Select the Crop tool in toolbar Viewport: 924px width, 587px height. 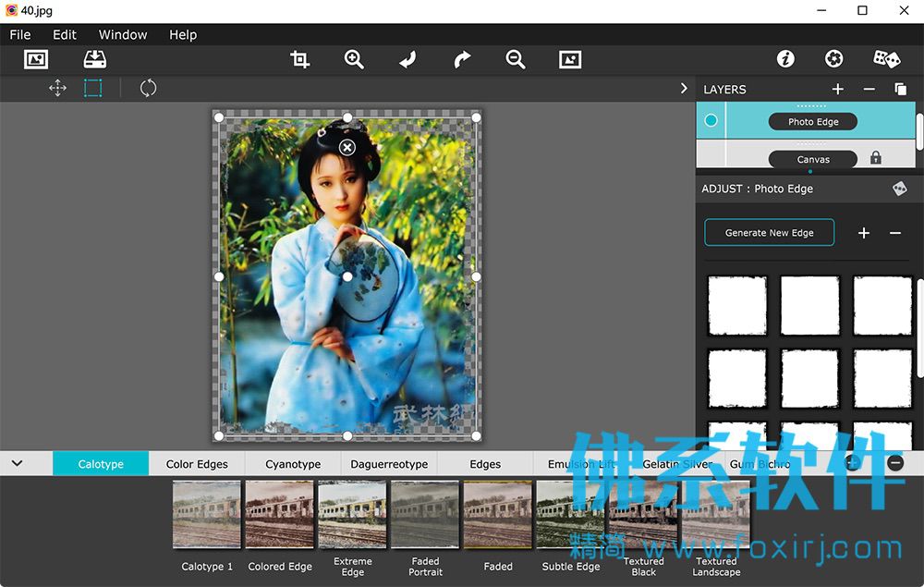[x=299, y=59]
